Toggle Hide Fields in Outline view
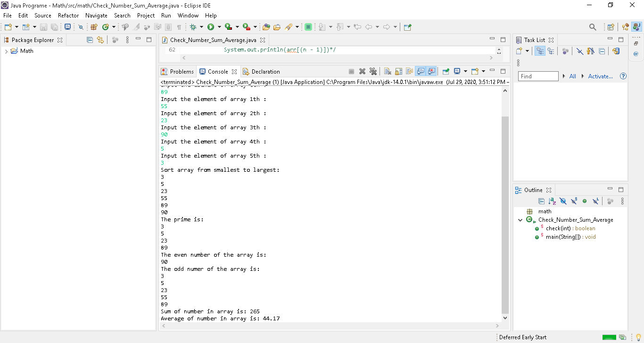 (x=563, y=201)
